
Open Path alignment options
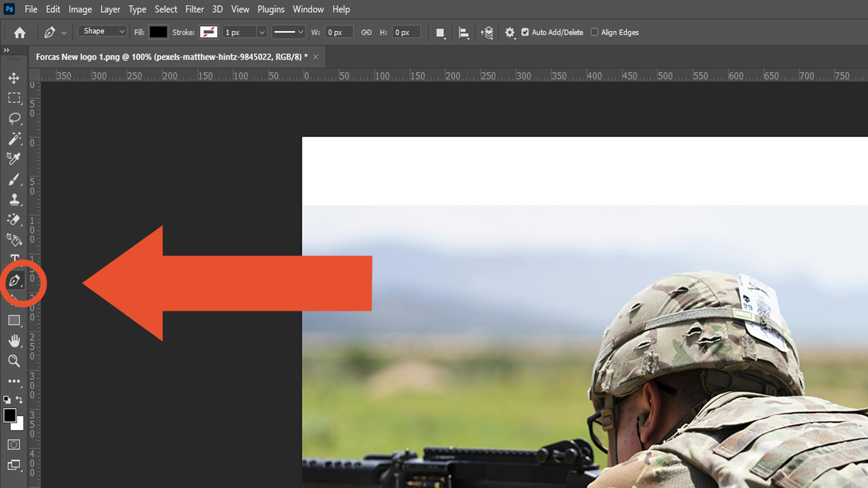464,33
